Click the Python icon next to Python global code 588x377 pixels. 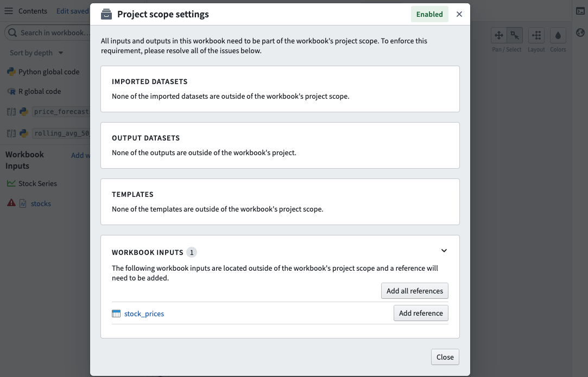pyautogui.click(x=11, y=72)
